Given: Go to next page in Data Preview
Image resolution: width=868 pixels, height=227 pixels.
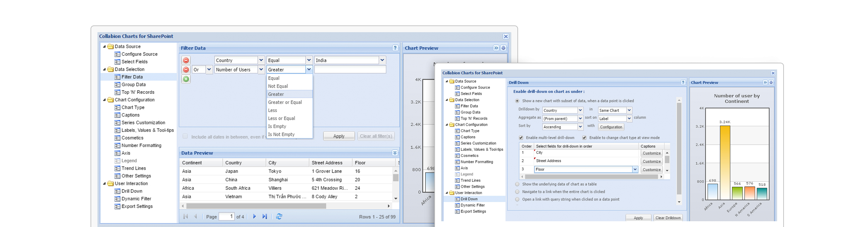Looking at the screenshot, I should 254,216.
